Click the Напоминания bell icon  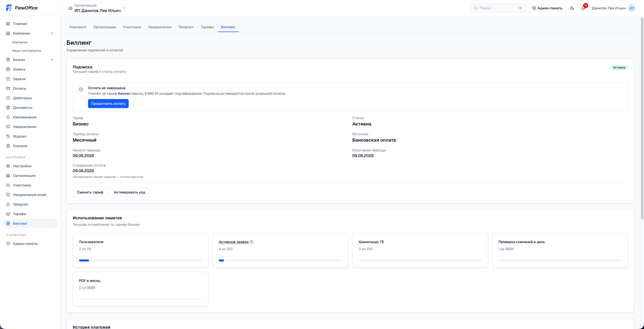[x=8, y=117]
